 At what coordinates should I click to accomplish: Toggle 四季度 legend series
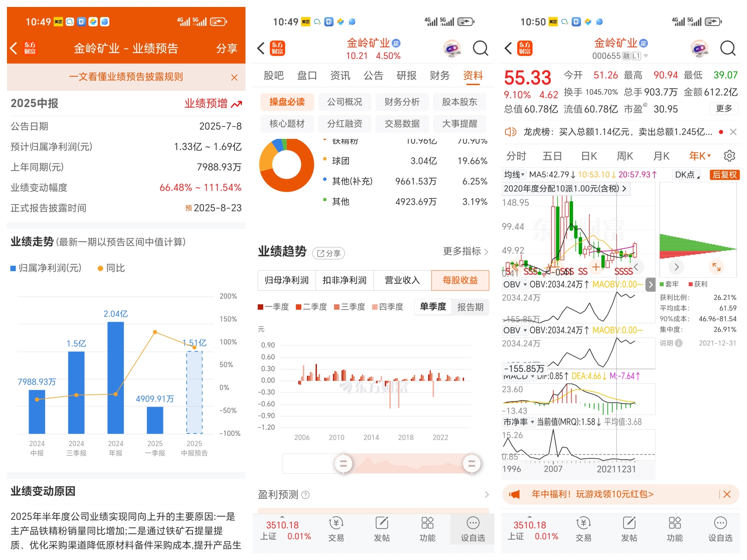coord(387,307)
